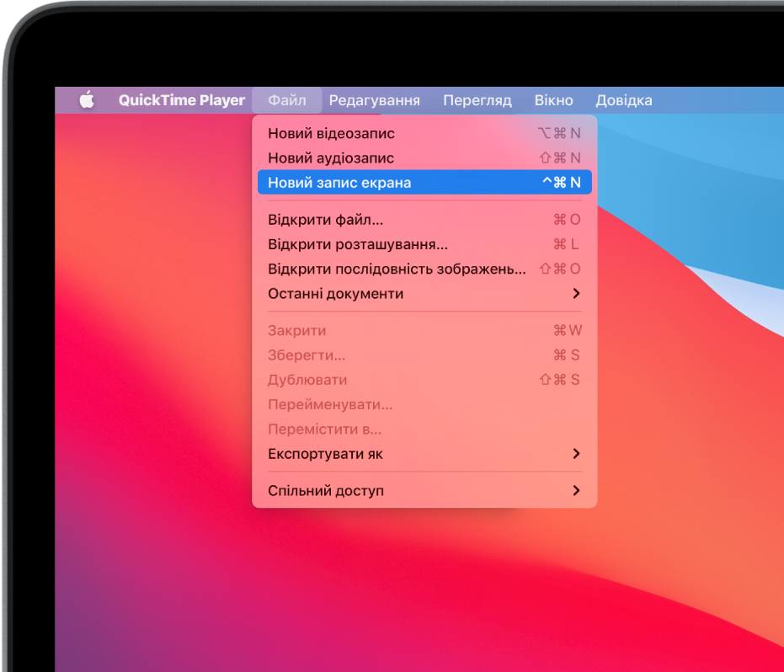Choose Новий аудіозапис
This screenshot has width=784, height=672.
[424, 158]
